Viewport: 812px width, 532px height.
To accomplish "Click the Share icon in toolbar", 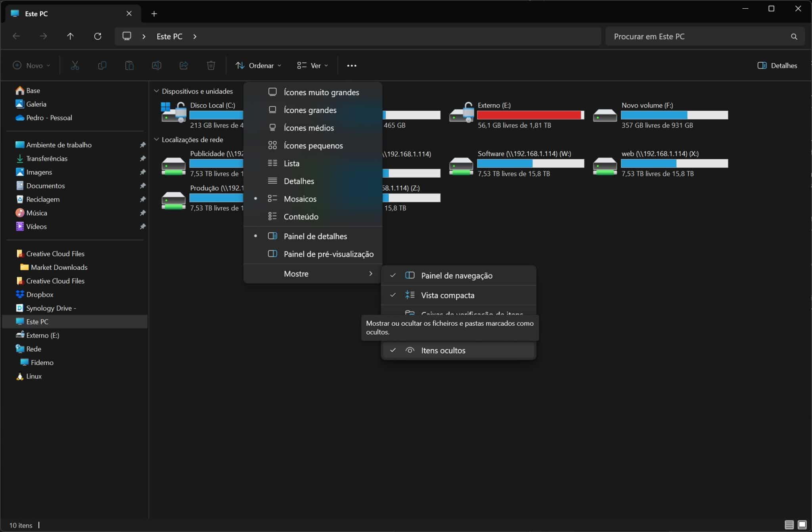I will [x=184, y=65].
